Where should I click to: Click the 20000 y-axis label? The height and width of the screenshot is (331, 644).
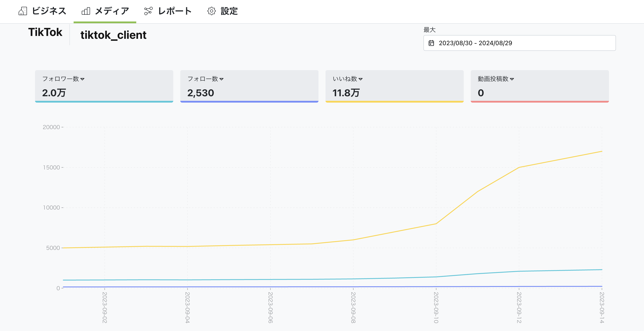pos(51,127)
